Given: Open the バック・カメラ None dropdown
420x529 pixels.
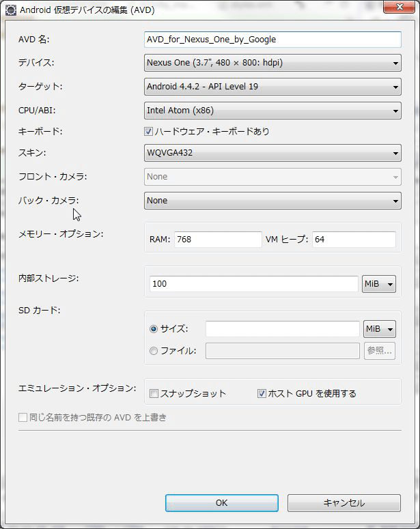Looking at the screenshot, I should (x=272, y=201).
